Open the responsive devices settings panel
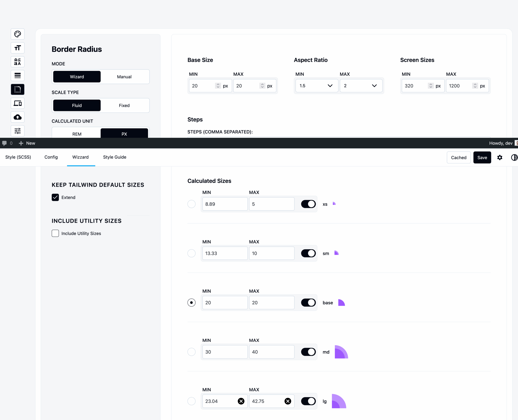 [17, 103]
